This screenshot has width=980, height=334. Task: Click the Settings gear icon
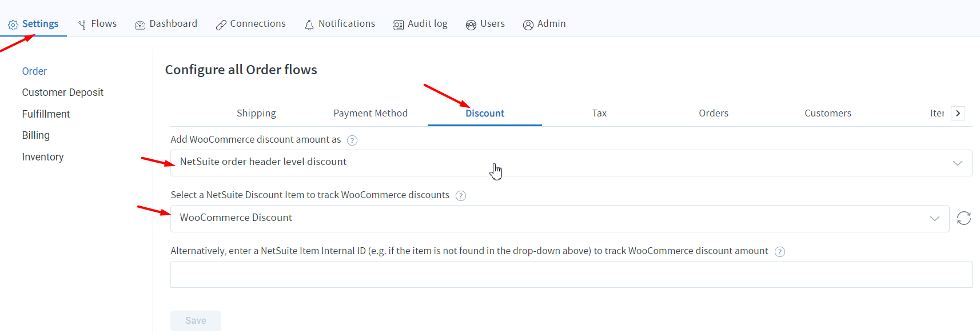tap(13, 25)
